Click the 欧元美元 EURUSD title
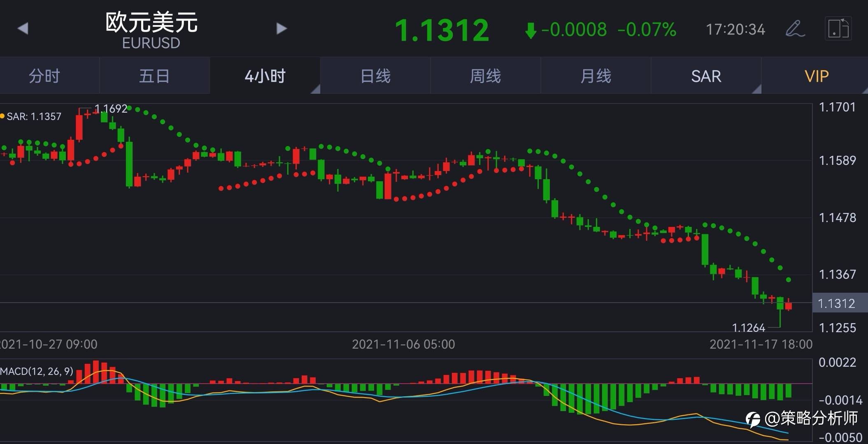868x444 pixels. (151, 30)
